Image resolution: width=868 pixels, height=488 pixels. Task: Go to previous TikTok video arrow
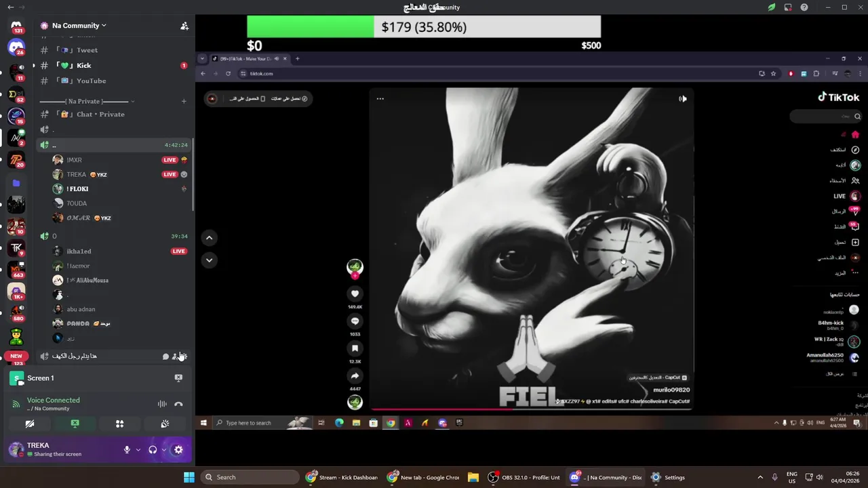coord(209,238)
